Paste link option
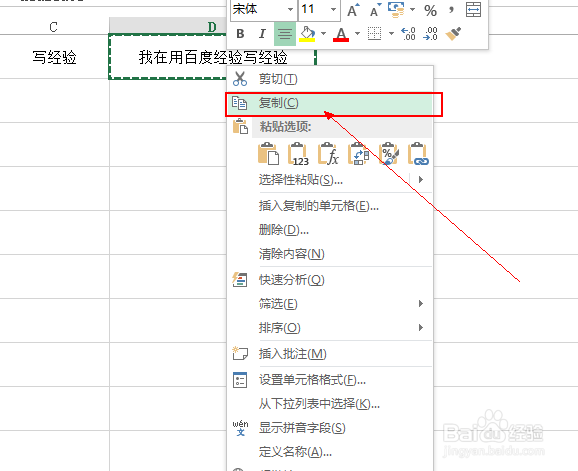The image size is (578, 471). click(418, 153)
